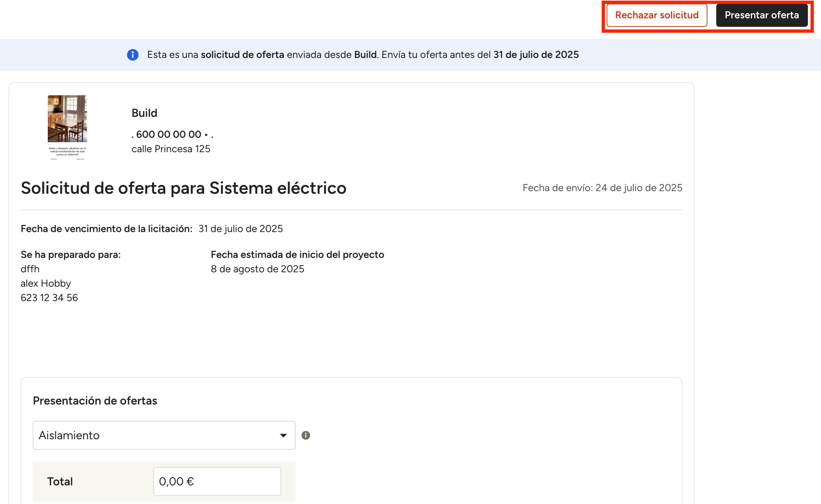This screenshot has width=821, height=504.
Task: Click the Rechazar solicitud button
Action: [x=656, y=15]
